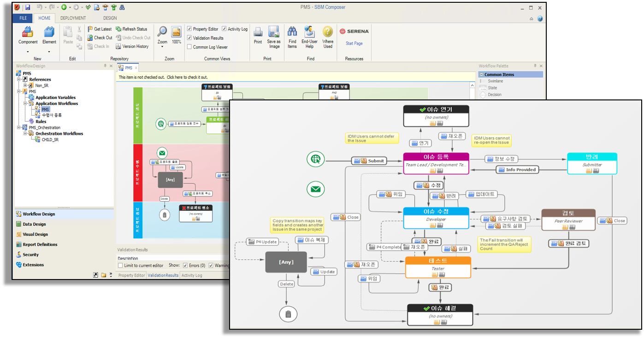Select Data Design in navigation pane
This screenshot has width=644, height=338.
pos(64,224)
